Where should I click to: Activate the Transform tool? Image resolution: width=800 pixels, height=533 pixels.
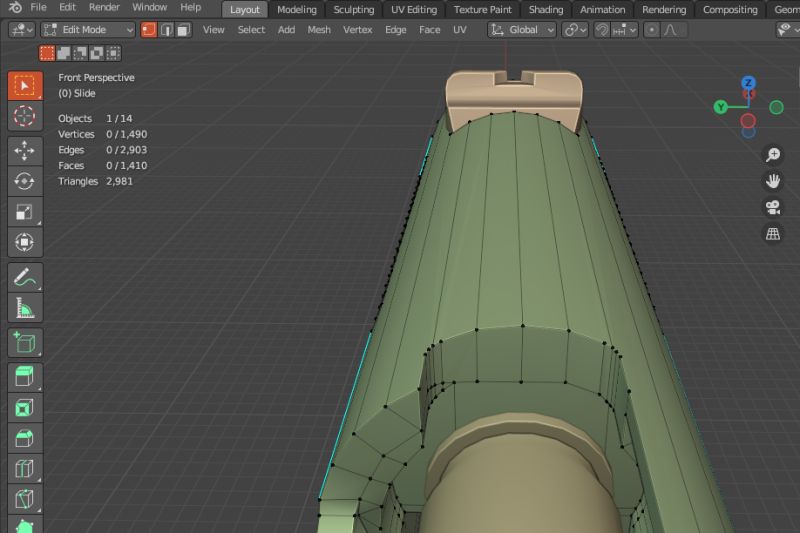(x=24, y=242)
